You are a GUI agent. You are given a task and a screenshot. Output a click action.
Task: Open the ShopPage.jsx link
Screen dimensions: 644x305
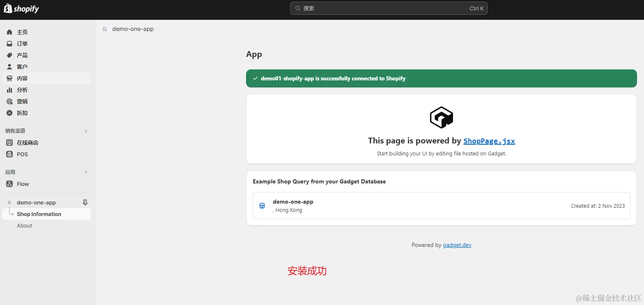click(x=489, y=141)
